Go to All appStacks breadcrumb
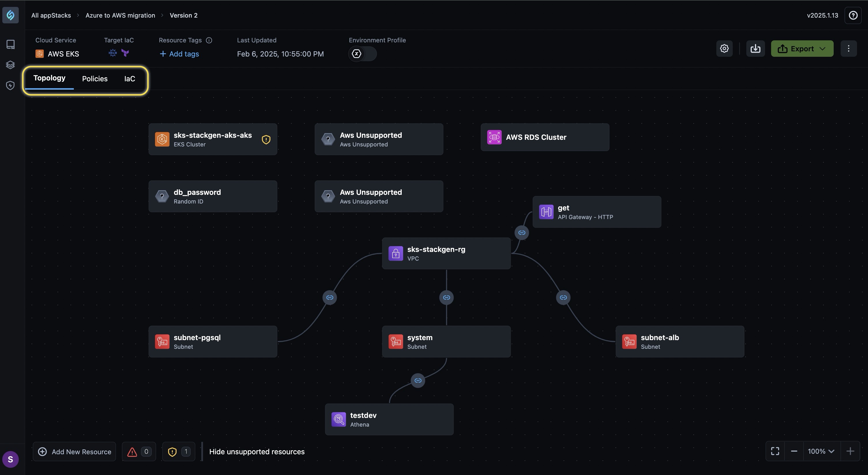This screenshot has height=475, width=868. [51, 15]
